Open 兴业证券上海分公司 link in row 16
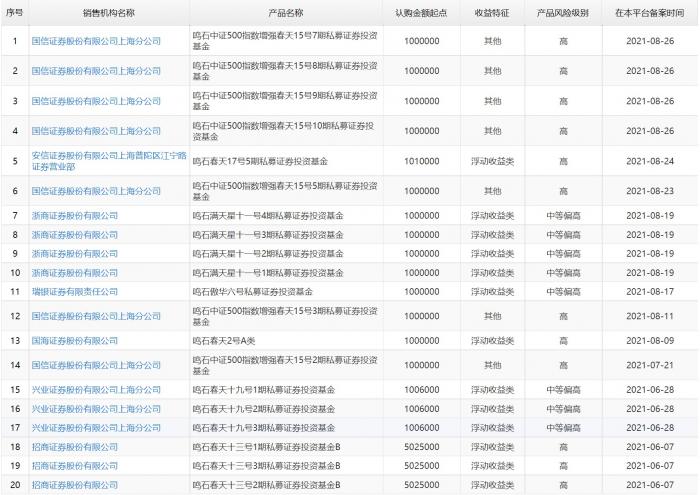Viewport: 700px width, 495px height. coord(96,409)
